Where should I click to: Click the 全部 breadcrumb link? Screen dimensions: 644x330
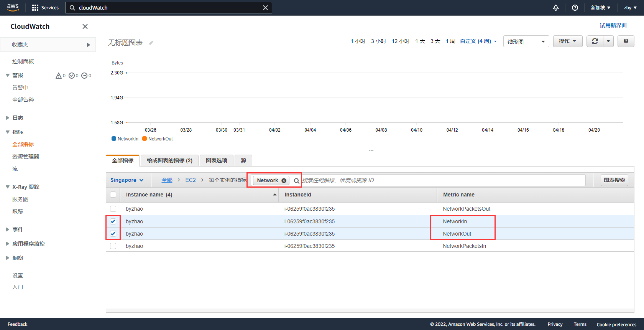click(x=167, y=180)
